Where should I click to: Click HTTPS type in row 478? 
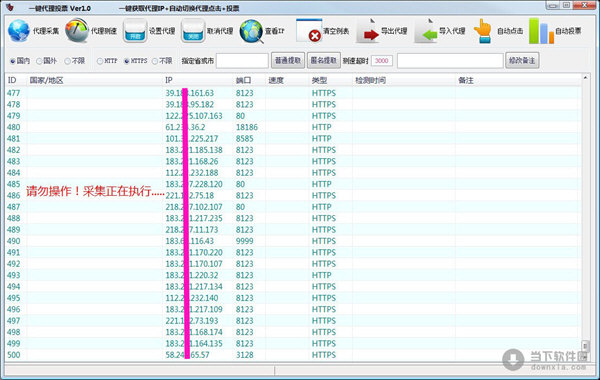[324, 104]
